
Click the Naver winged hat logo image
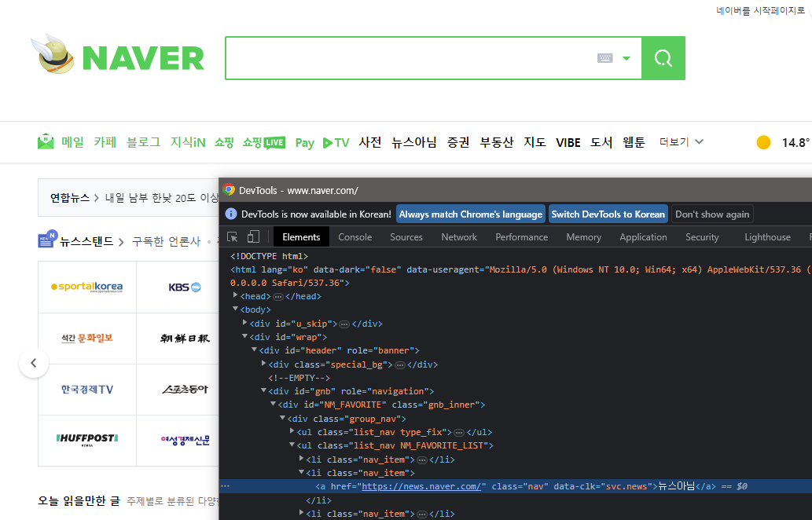(x=53, y=54)
